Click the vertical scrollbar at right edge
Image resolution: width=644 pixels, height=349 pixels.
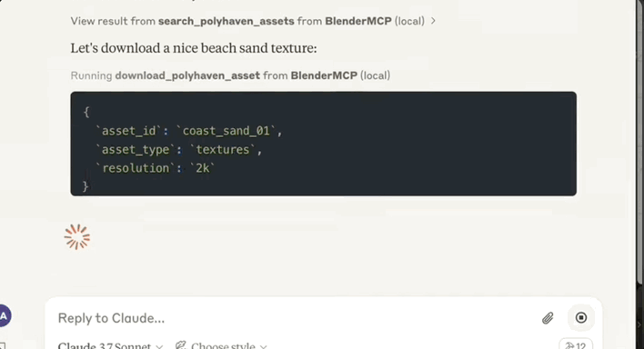tap(639, 142)
